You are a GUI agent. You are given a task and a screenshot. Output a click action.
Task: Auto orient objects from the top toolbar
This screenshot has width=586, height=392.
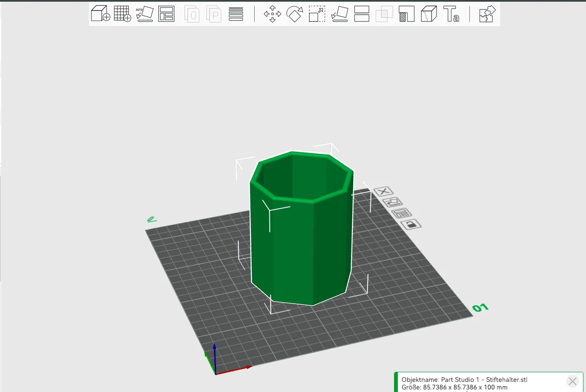pos(144,14)
